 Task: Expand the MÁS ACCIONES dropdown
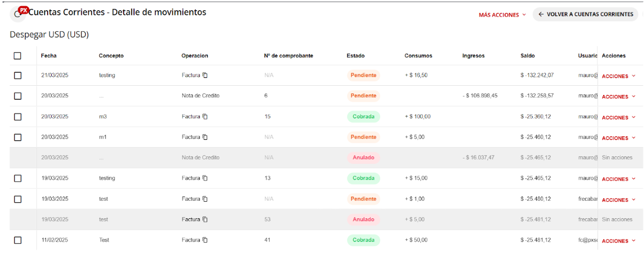pos(502,15)
